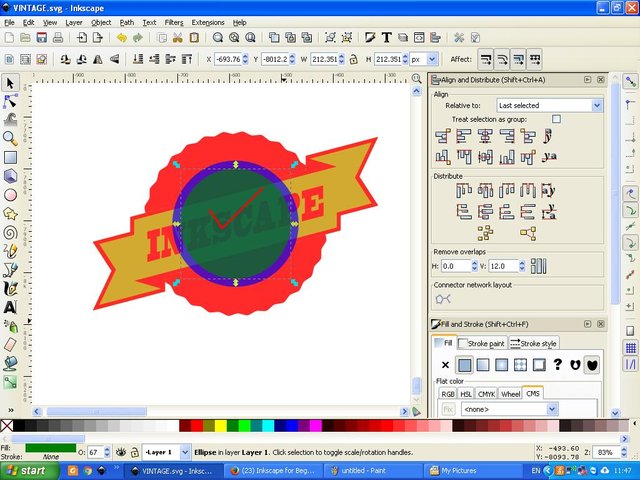Select the Ellipse tool

(x=10, y=195)
